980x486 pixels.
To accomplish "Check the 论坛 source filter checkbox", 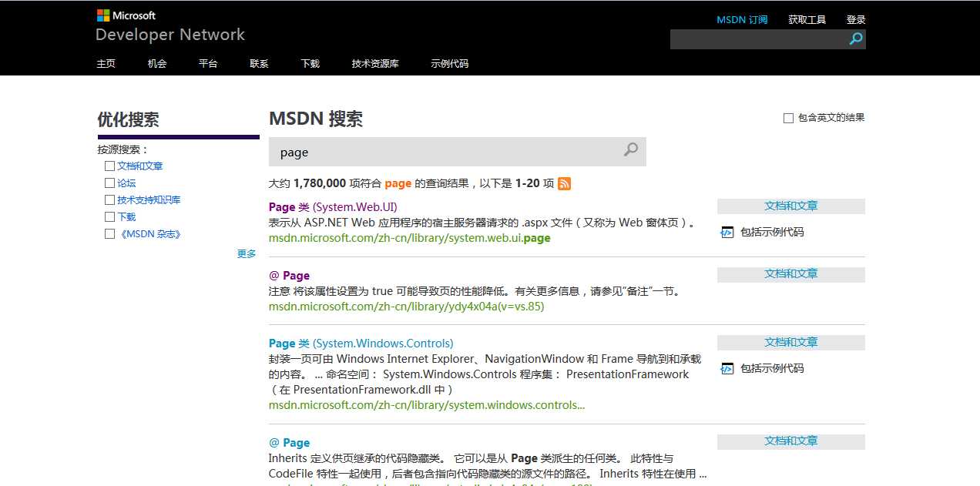I will 109,183.
